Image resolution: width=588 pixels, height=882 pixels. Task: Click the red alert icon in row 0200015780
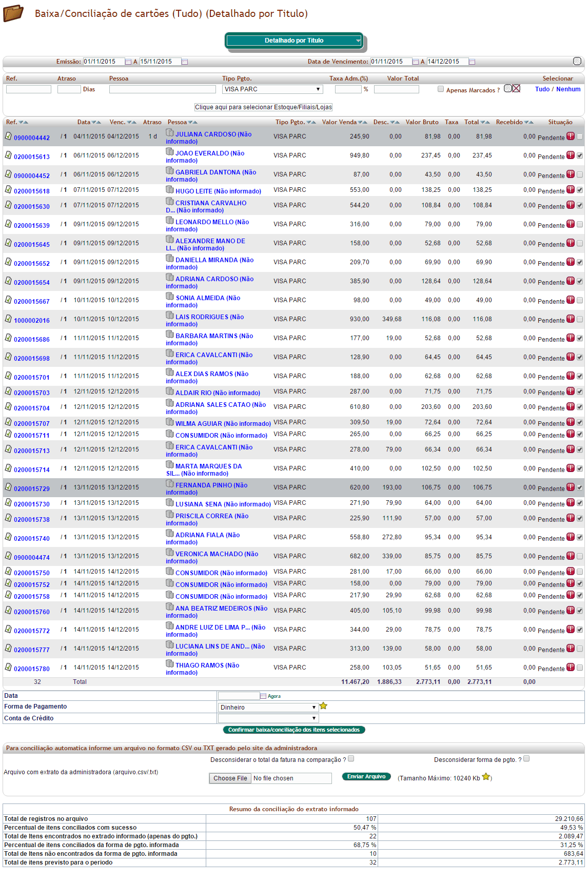(571, 668)
